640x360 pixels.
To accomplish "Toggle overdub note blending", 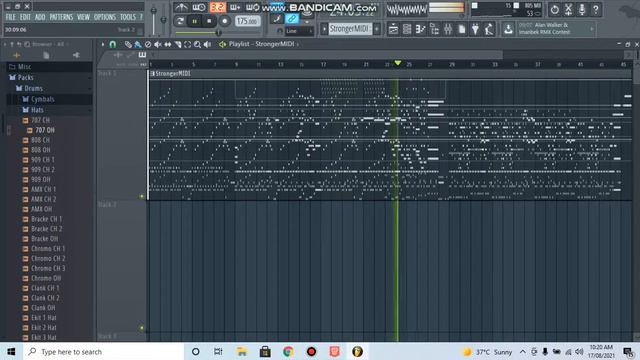I will pos(235,7).
